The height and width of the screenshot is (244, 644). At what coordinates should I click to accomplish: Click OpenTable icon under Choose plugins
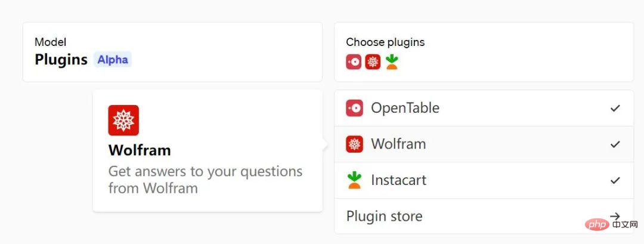(354, 62)
